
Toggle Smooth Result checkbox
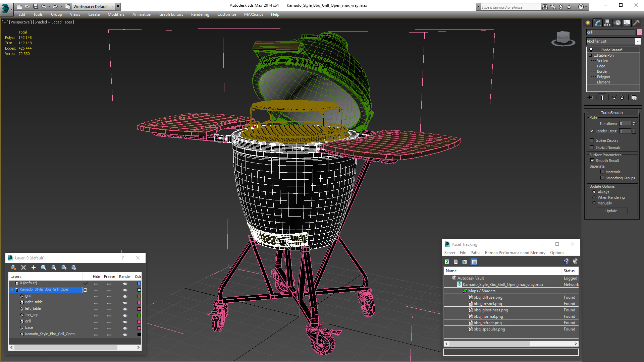592,161
